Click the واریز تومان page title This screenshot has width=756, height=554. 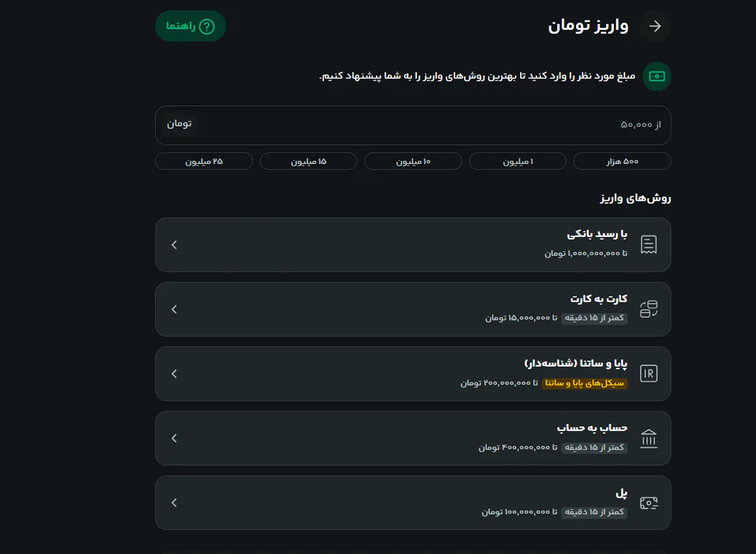click(588, 26)
